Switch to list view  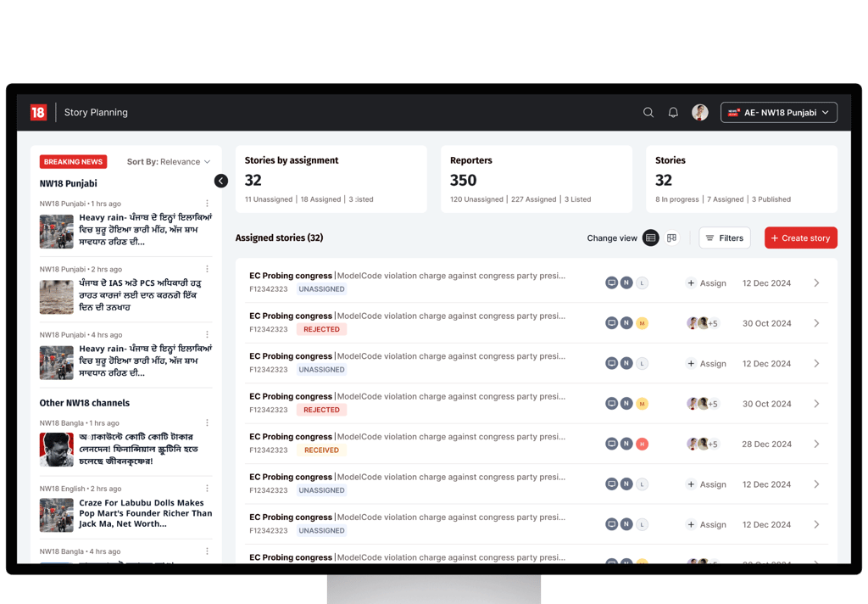[x=650, y=238]
